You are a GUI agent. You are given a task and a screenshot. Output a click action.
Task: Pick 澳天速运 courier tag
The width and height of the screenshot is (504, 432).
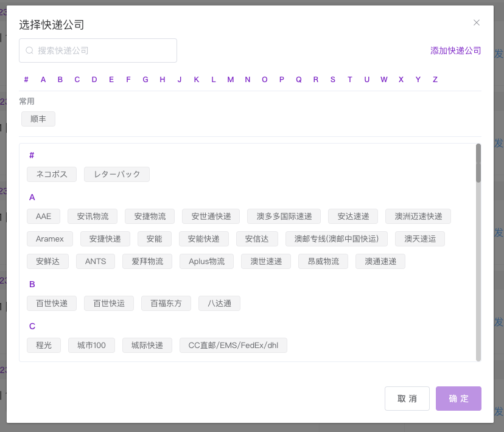(x=420, y=239)
